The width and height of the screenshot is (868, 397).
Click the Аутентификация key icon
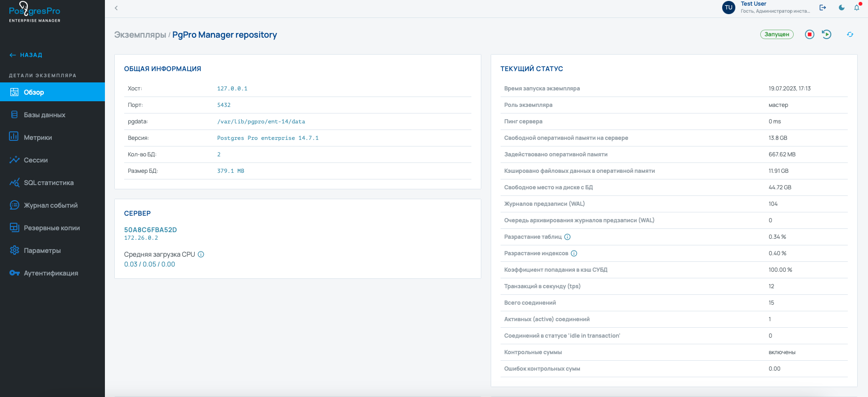coord(15,273)
